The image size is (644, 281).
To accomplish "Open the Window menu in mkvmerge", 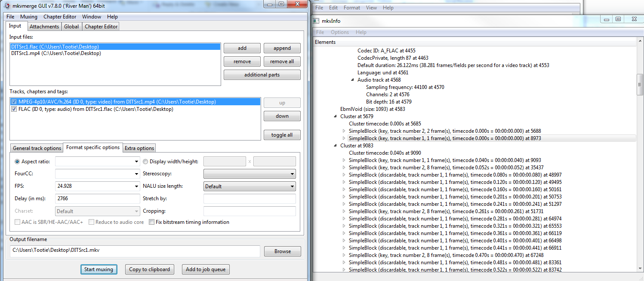I will pyautogui.click(x=92, y=17).
